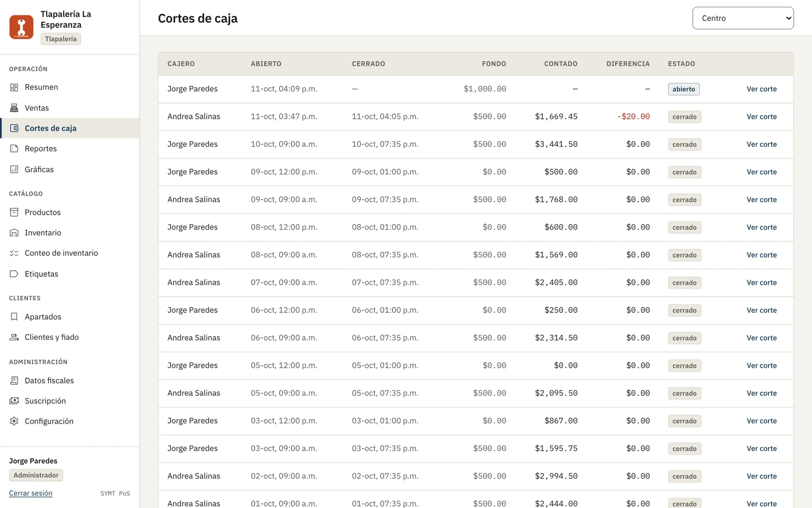Viewport: 812px width, 508px height.
Task: Navigate to Productos in the catalog
Action: coord(70,212)
